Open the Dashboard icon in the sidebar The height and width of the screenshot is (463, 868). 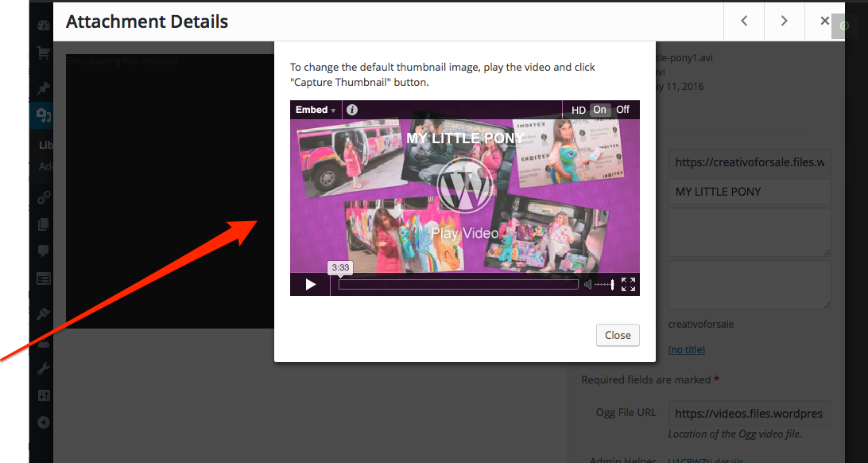[x=44, y=25]
